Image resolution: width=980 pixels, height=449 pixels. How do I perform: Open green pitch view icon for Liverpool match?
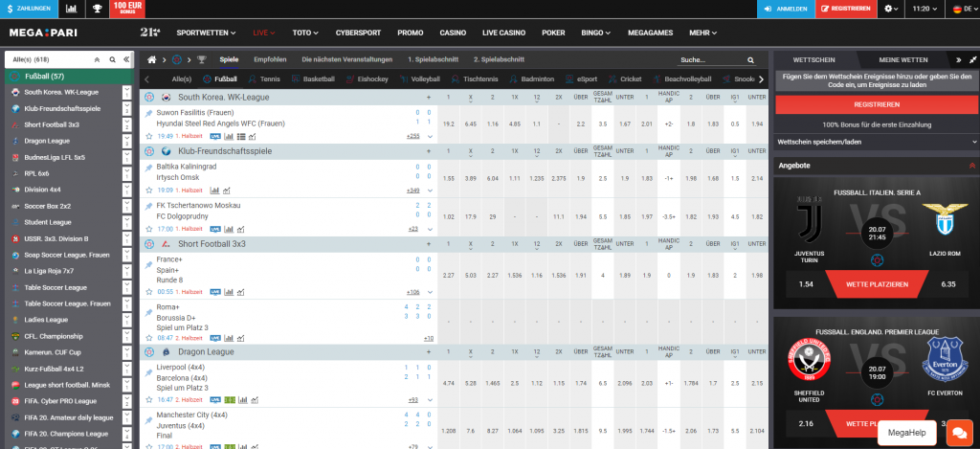[x=230, y=399]
